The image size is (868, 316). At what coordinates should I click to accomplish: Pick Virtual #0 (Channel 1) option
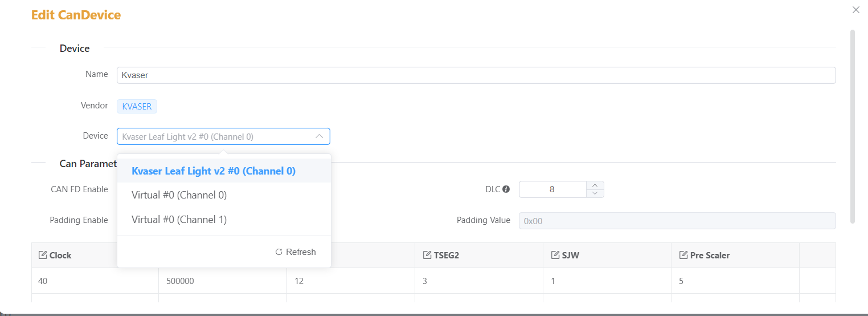point(179,220)
